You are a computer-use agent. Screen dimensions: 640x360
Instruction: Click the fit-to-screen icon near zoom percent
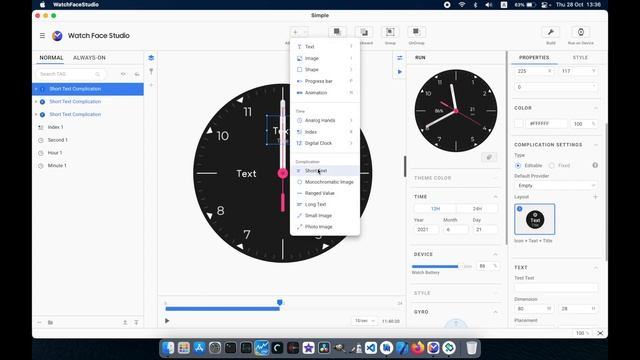pos(600,333)
